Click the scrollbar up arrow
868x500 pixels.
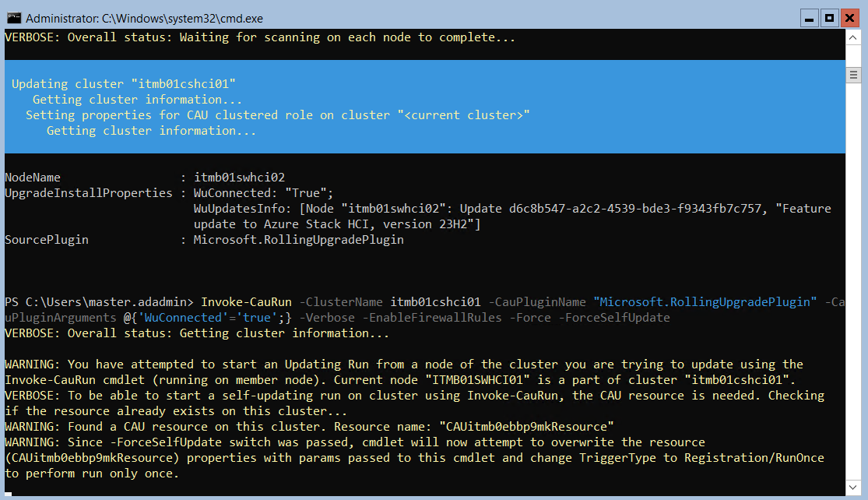pos(853,37)
